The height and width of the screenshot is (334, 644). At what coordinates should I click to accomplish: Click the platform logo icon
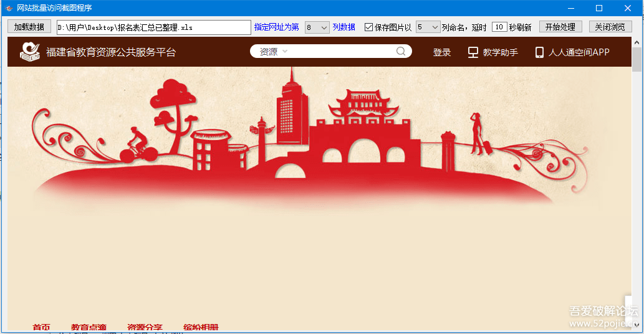(30, 52)
